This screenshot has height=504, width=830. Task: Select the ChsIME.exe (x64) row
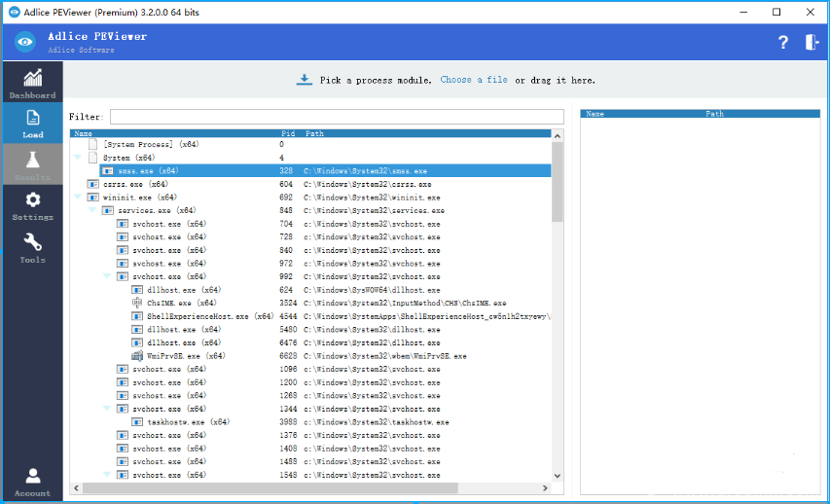(x=310, y=303)
